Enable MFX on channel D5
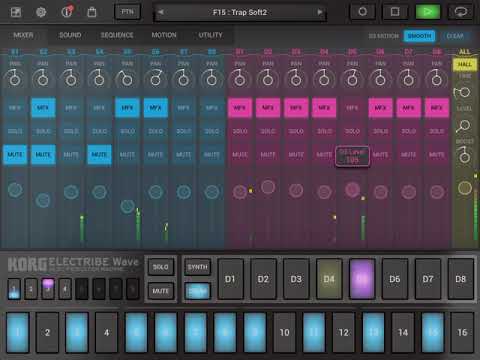This screenshot has width=480, height=360. (352, 108)
